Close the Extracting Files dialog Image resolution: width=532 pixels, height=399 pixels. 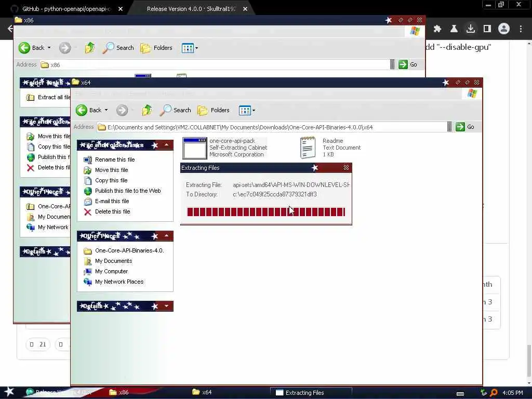click(x=346, y=168)
